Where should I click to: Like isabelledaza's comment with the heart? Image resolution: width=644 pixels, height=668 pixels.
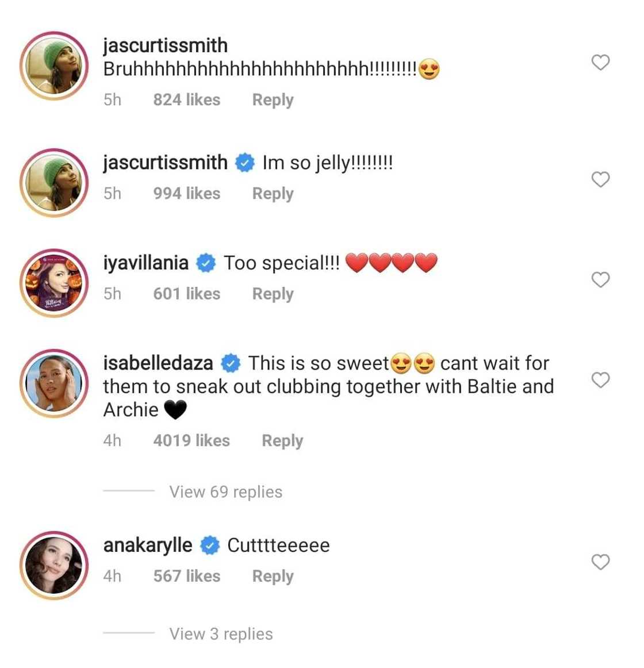point(600,380)
